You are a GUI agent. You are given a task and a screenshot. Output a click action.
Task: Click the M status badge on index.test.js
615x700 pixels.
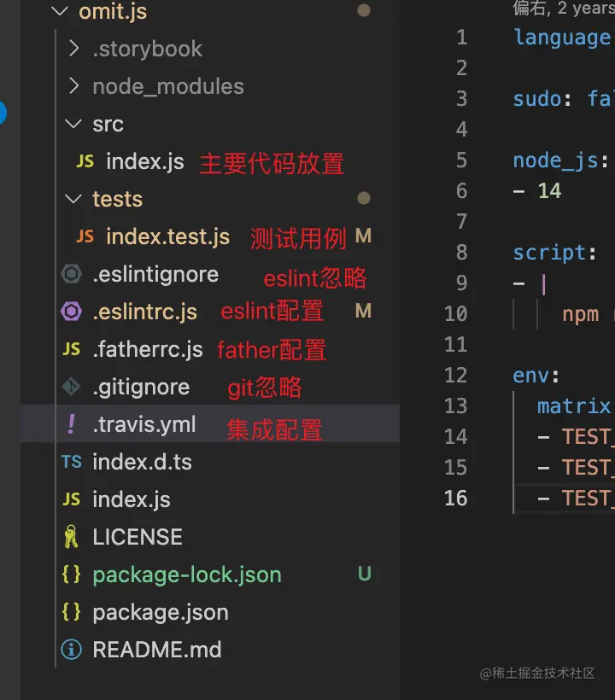[364, 236]
